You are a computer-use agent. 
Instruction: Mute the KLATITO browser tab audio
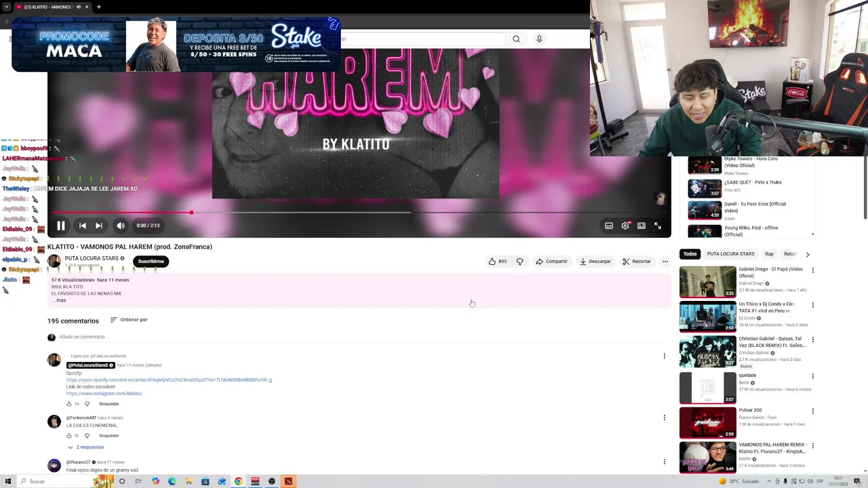coord(78,7)
